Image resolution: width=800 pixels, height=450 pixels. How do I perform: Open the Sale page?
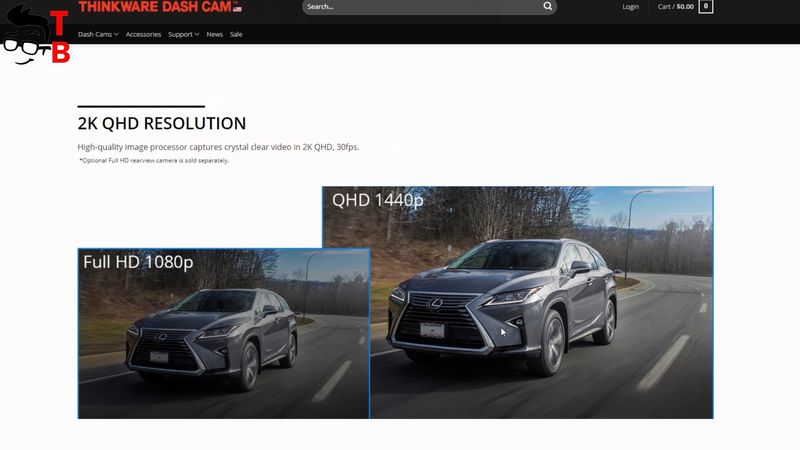pyautogui.click(x=236, y=34)
